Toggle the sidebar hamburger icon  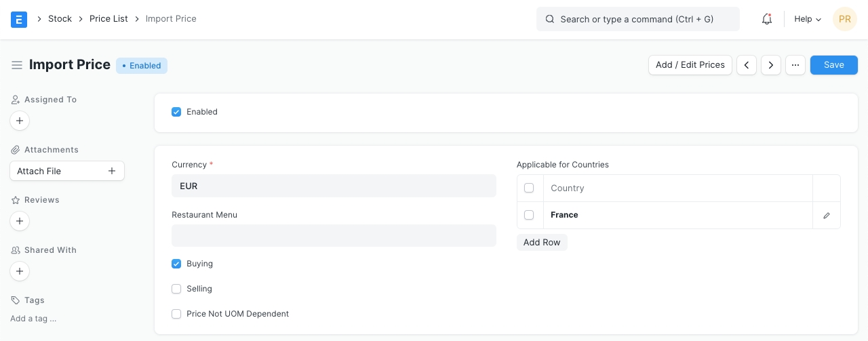coord(17,65)
